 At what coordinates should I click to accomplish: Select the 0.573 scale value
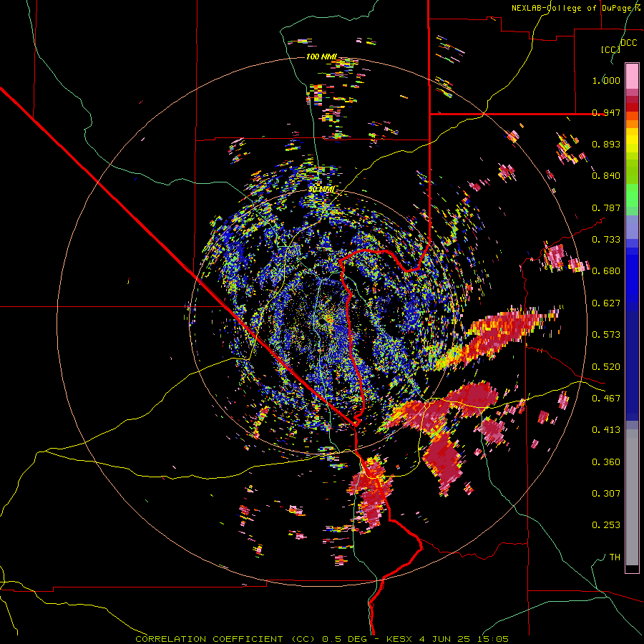[x=606, y=335]
